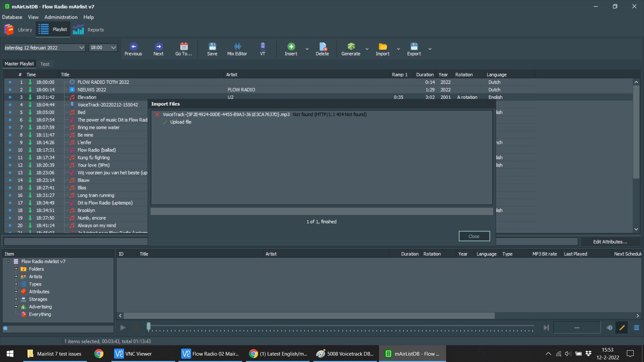This screenshot has width=644, height=362.
Task: Toggle the list view icon at bottom right
Action: tap(636, 328)
